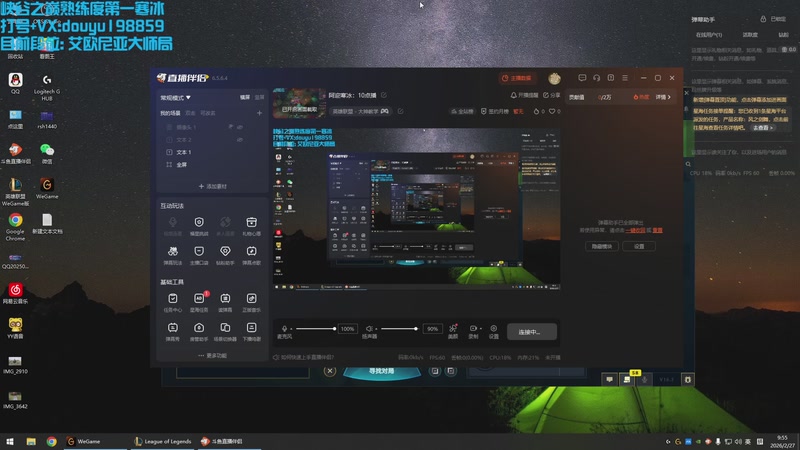Open the 礼物心愿 gift wish tool
This screenshot has height=450, width=800.
point(251,226)
